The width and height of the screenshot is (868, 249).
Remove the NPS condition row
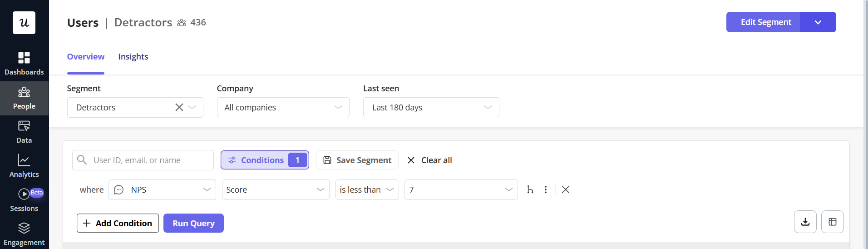[x=566, y=189]
